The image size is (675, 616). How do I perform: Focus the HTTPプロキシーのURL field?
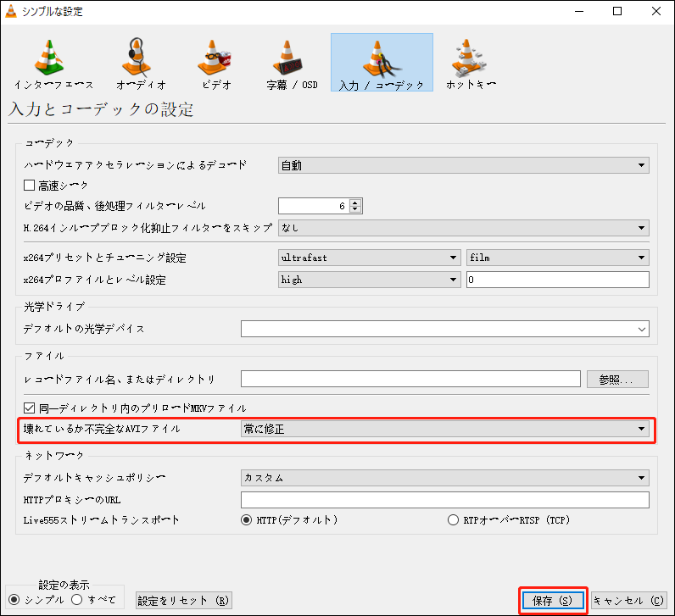coord(444,500)
